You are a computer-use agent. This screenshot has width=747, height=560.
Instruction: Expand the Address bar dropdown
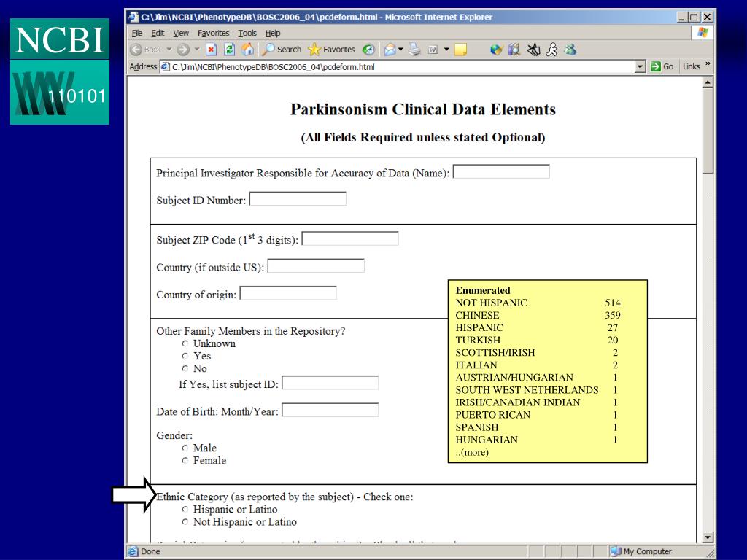point(640,66)
